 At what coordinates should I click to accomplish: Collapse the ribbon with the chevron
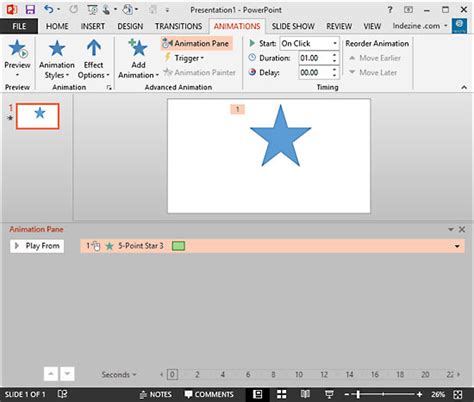464,87
